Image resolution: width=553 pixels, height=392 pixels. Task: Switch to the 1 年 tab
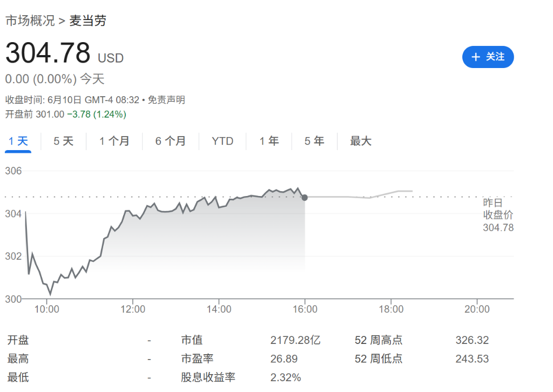(269, 141)
